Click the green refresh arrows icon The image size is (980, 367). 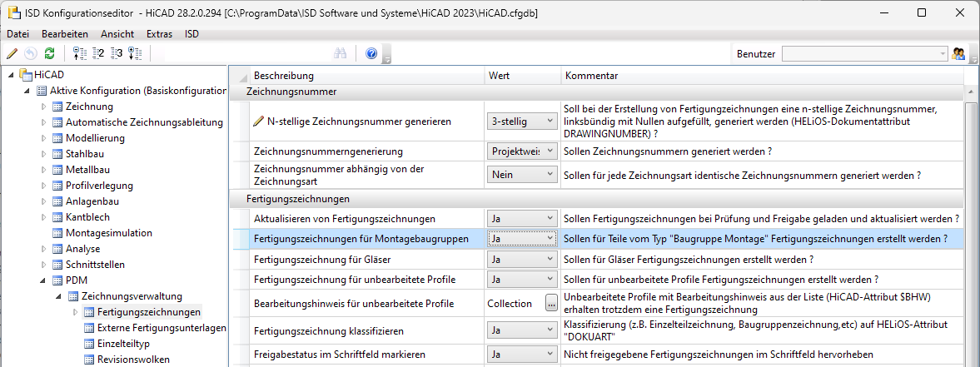tap(49, 53)
